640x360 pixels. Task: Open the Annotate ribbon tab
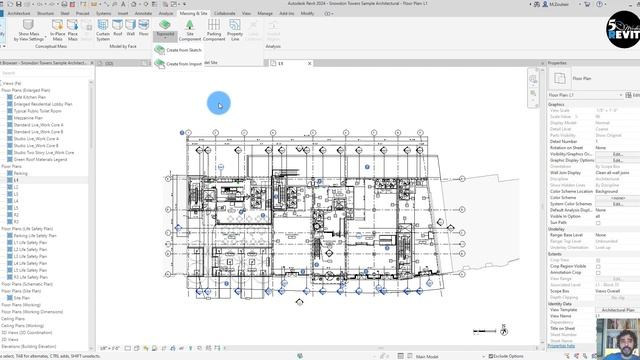point(143,13)
